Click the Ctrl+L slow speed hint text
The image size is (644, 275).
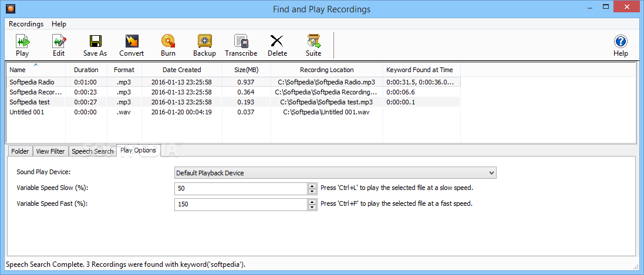click(397, 188)
